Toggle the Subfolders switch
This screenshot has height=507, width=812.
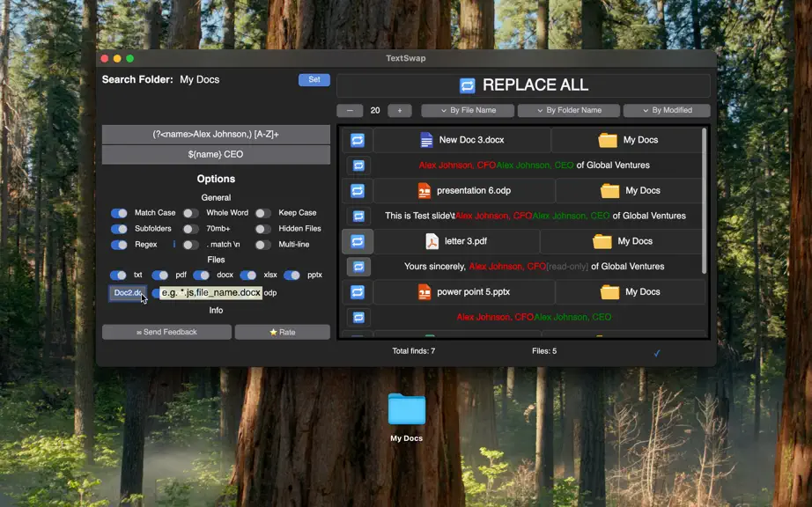coord(119,229)
